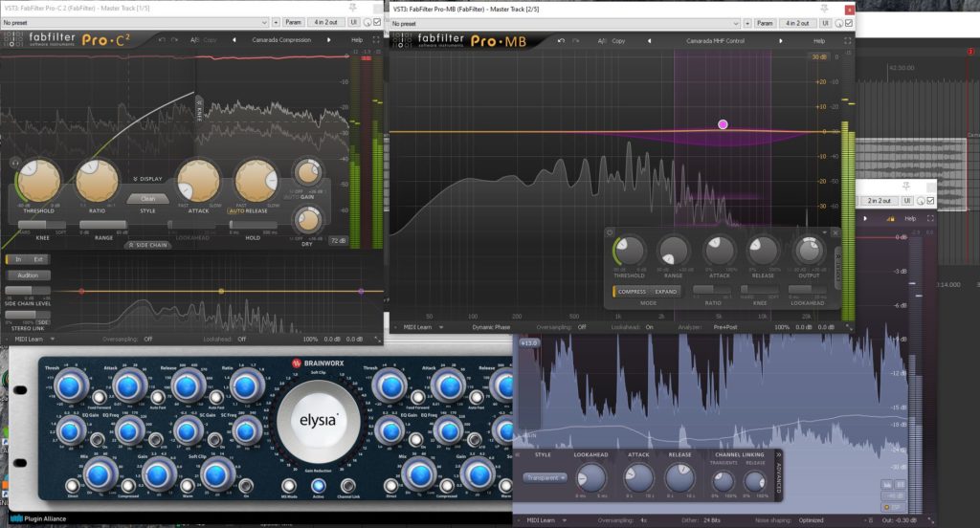Click the round dial icon in Pro-C 2 wrapper bar
The width and height of the screenshot is (980, 528).
click(x=367, y=22)
